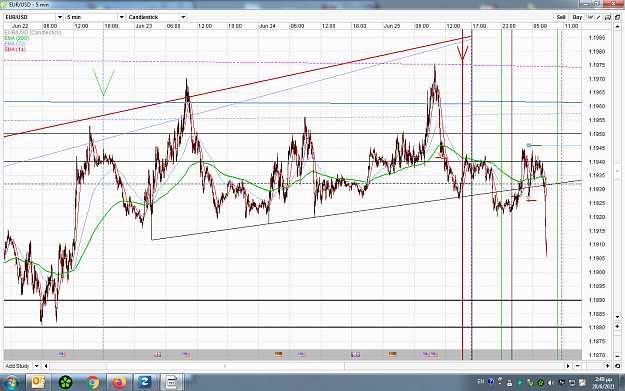Screen dimensions: 625x391
Task: Click the Jun 24 date axis label
Action: (x=267, y=26)
